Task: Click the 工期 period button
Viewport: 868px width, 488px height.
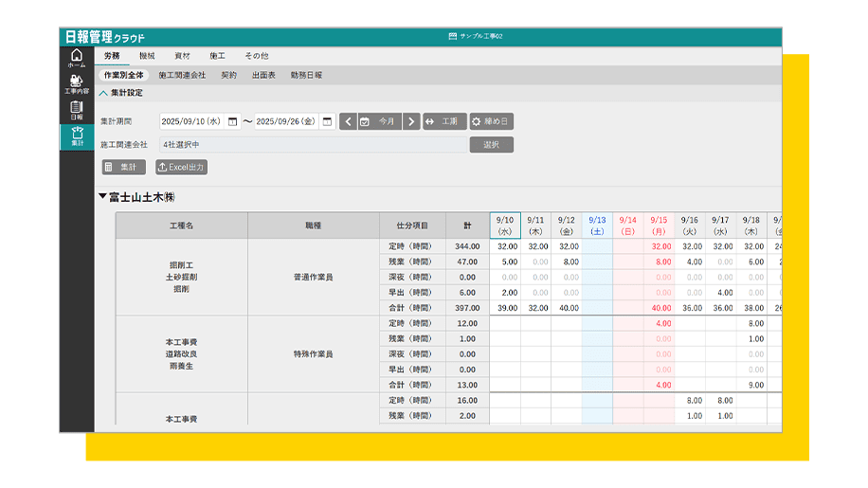Action: (444, 121)
